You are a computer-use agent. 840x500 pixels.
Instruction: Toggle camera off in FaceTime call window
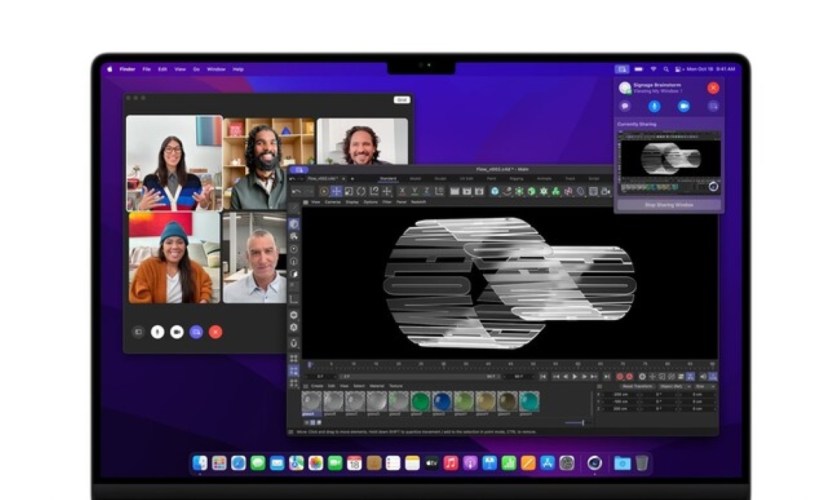[177, 332]
